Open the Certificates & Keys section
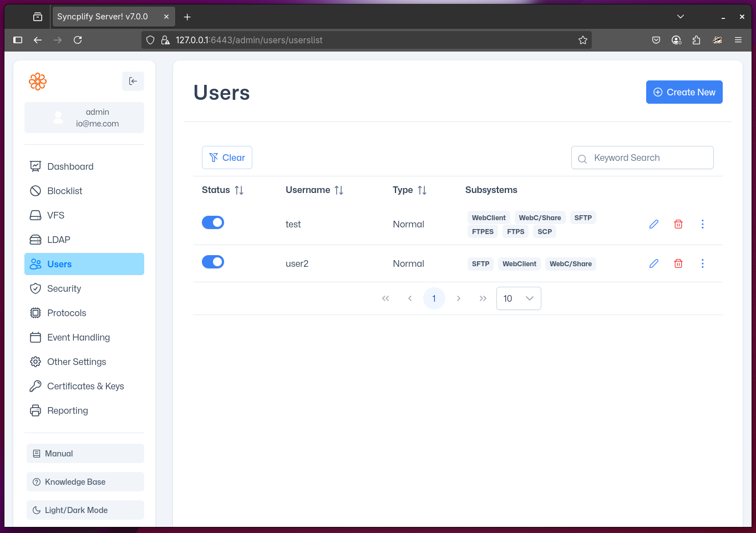This screenshot has height=533, width=756. [x=85, y=386]
